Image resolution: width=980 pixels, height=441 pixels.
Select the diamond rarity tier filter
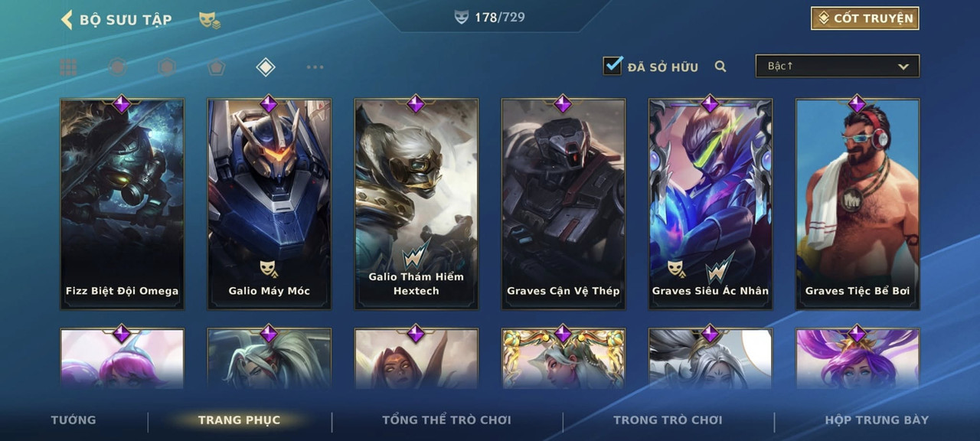coord(265,67)
